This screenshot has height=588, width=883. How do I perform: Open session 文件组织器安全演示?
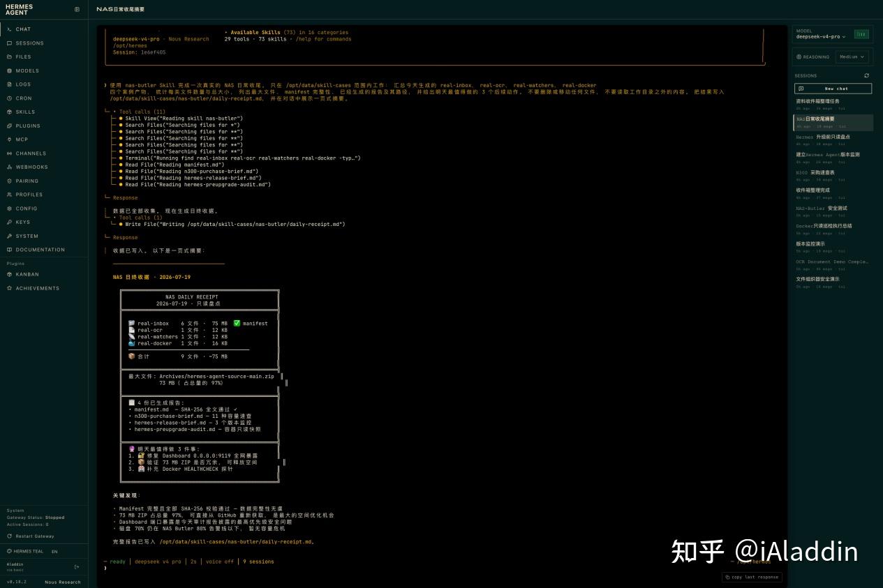(x=833, y=282)
